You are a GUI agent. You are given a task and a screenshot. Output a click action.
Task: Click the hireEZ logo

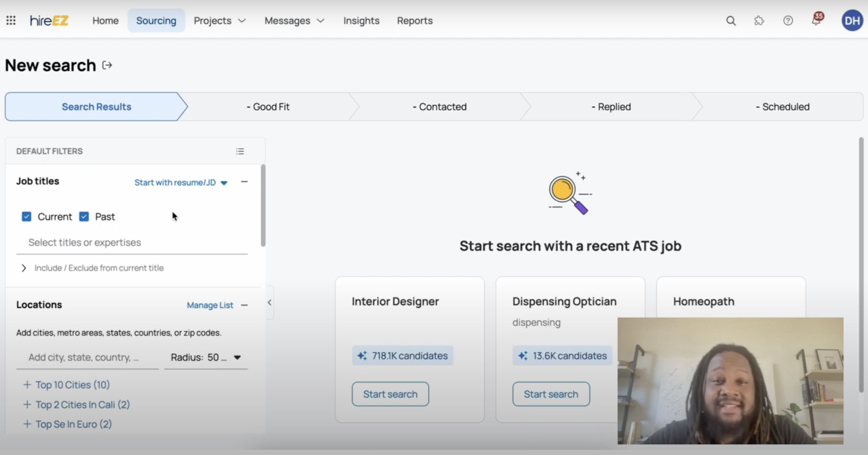[x=49, y=21]
